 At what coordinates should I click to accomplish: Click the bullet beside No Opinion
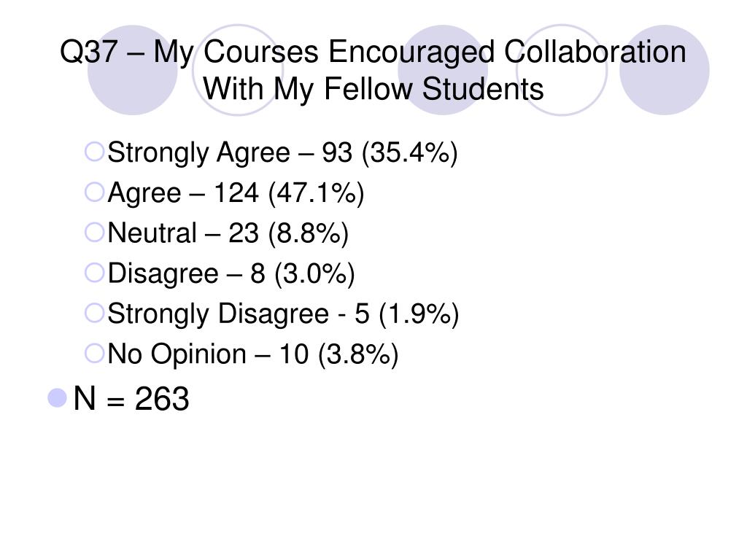94,354
